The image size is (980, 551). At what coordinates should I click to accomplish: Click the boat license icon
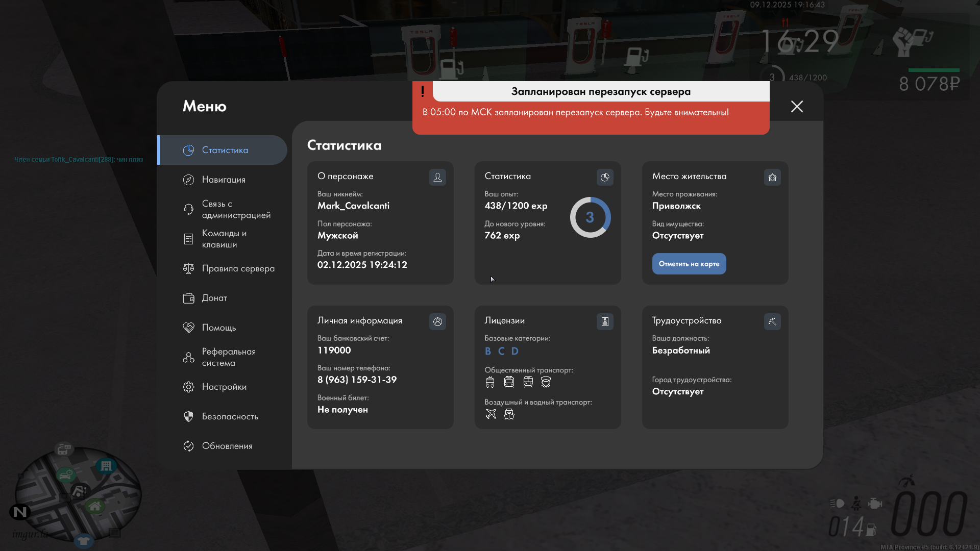pos(509,414)
